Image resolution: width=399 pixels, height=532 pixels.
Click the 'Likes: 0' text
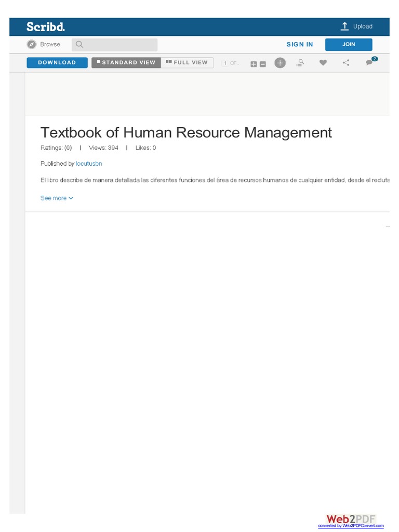pyautogui.click(x=145, y=148)
